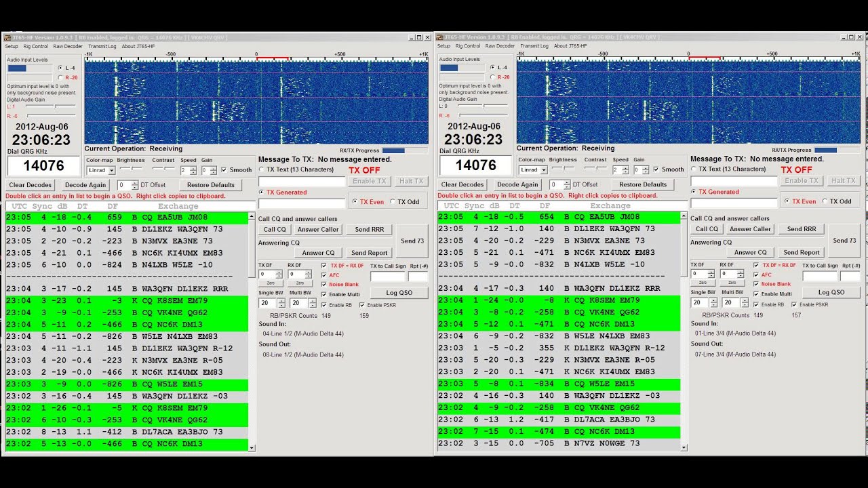Screen dimensions: 868x488
Task: Click Dial QRG 14076 field in left window
Action: click(x=44, y=166)
